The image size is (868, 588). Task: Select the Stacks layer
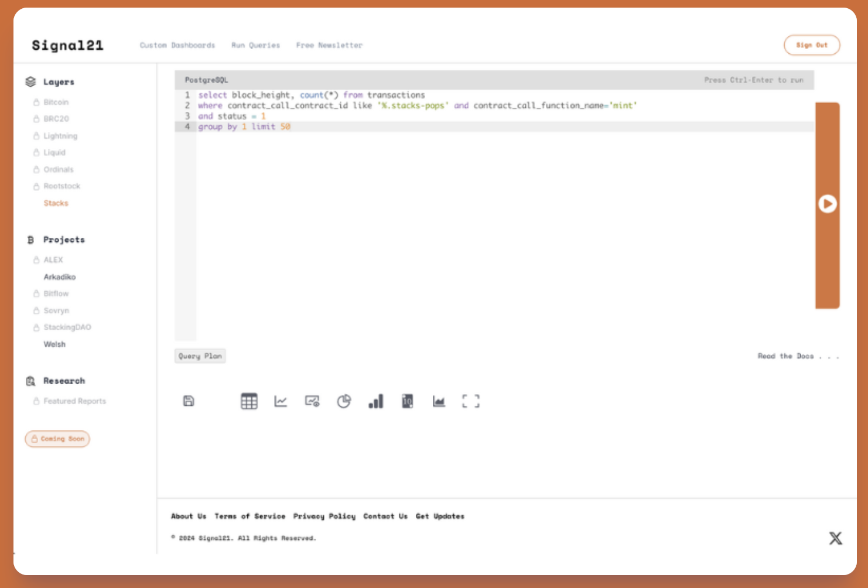[56, 203]
